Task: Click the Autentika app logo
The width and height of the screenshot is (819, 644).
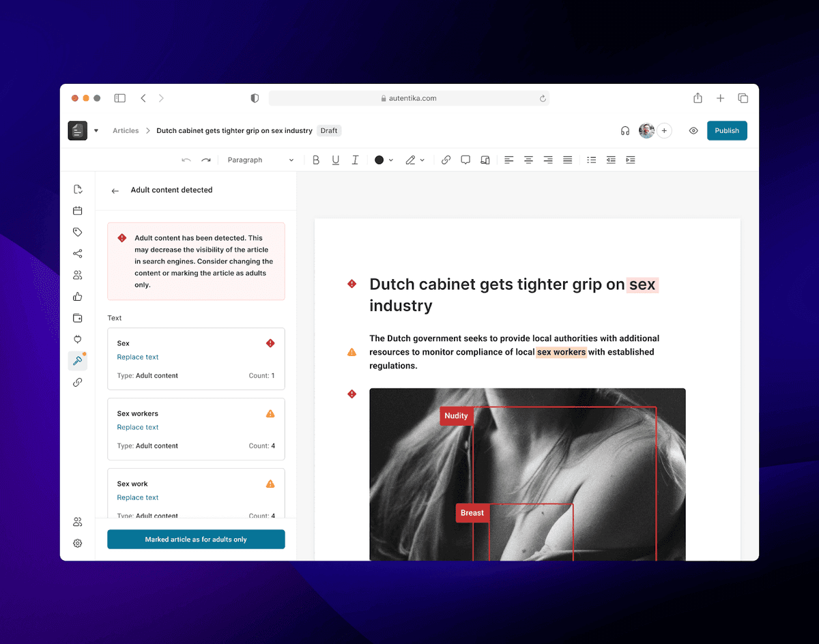Action: click(x=78, y=130)
